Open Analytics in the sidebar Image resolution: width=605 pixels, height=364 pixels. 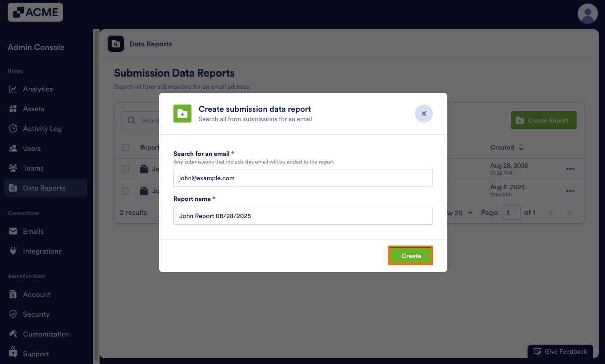(38, 89)
